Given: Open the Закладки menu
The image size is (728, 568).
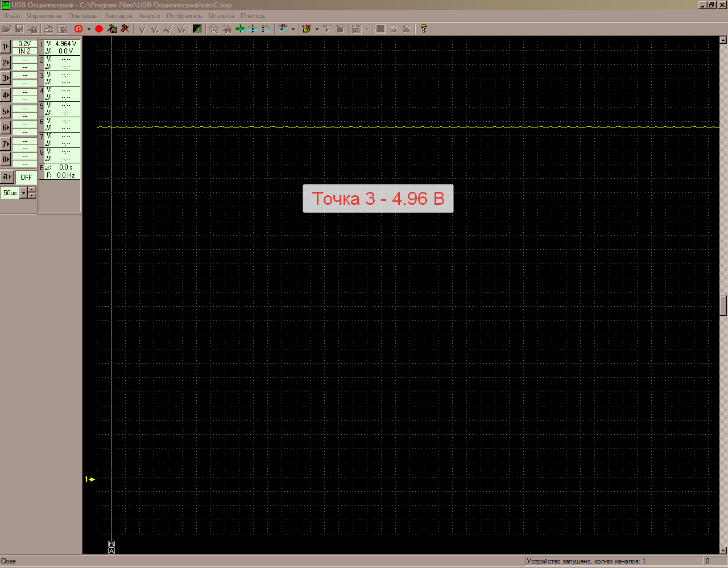Looking at the screenshot, I should 118,16.
